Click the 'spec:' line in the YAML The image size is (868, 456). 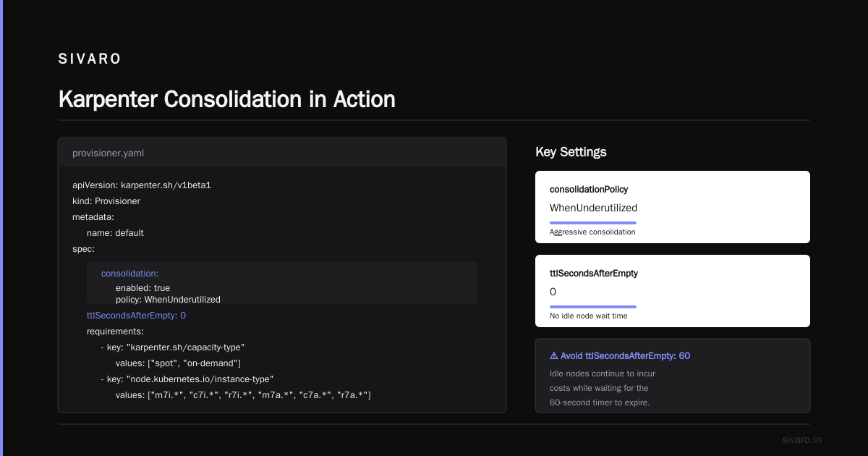click(83, 249)
